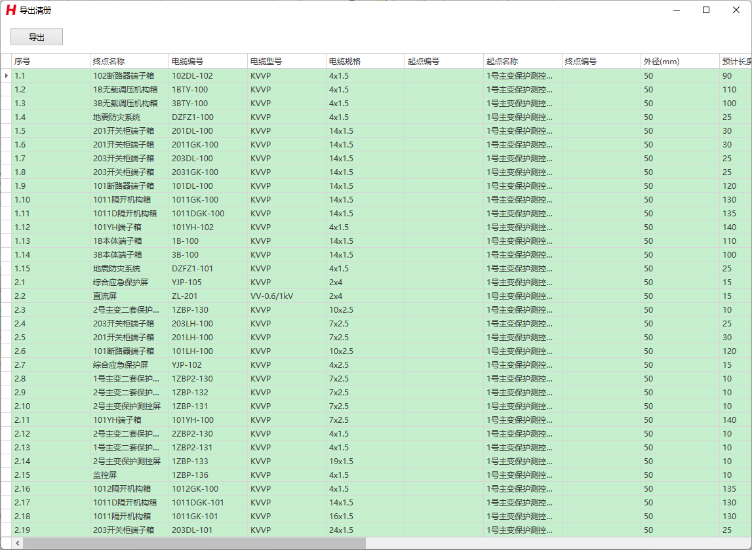This screenshot has height=550, width=752.
Task: Select the VV-0.6/1kV cable type cell
Action: [x=286, y=296]
